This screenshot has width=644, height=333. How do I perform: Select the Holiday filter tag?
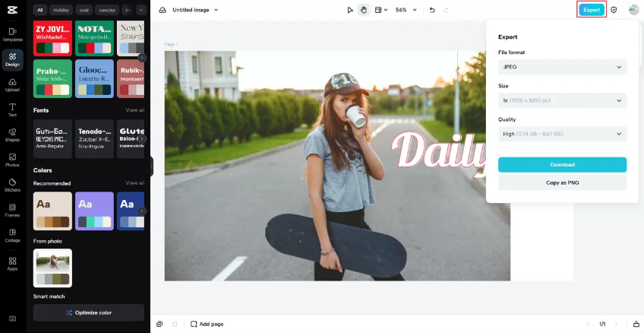[62, 10]
